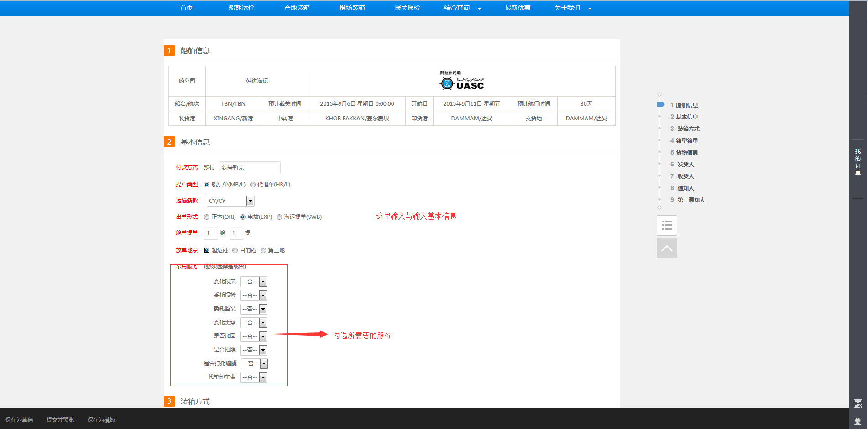Select 代理单(HB/L) radio button
Viewport: 868px width, 429px height.
pyautogui.click(x=253, y=185)
